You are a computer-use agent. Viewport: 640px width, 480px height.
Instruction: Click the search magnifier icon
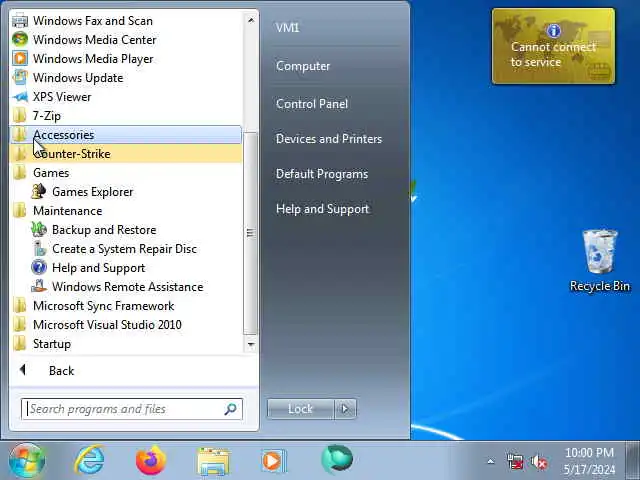tap(231, 409)
